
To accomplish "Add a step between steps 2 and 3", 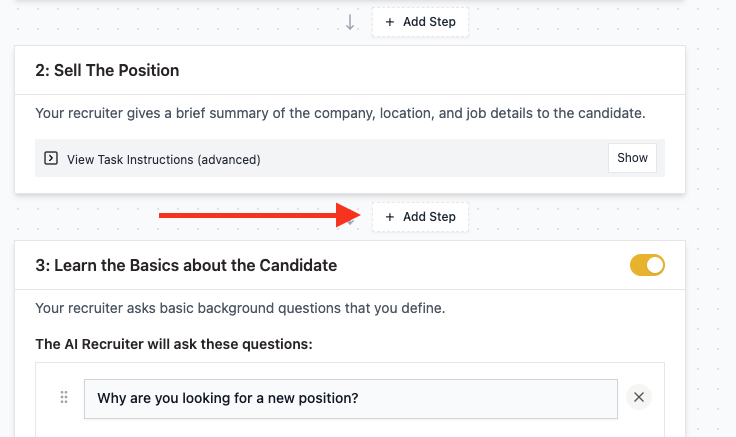I will 420,217.
